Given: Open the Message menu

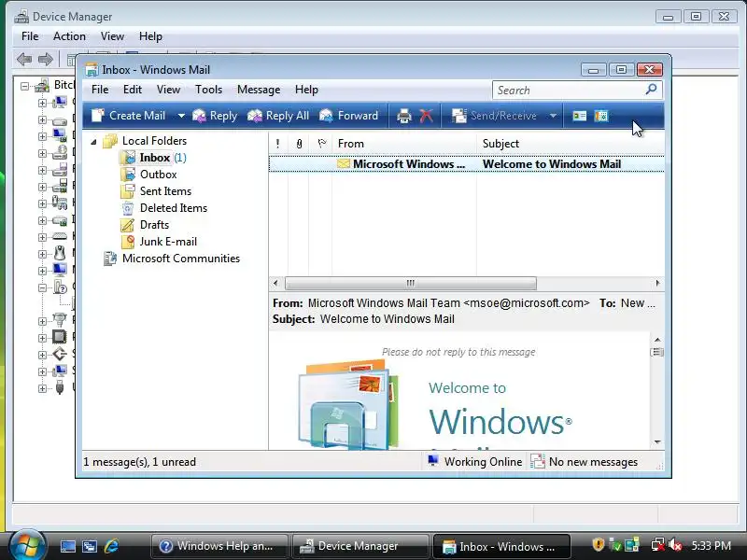Looking at the screenshot, I should [259, 90].
